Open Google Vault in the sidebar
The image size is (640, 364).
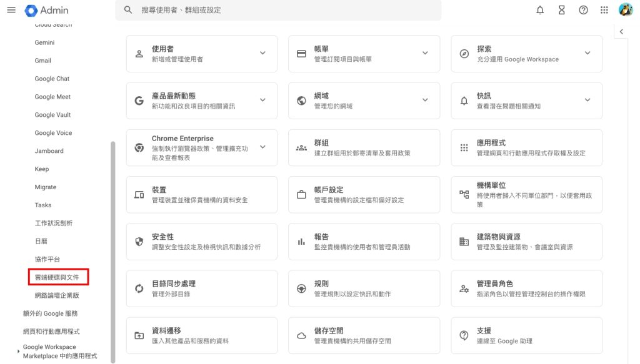pyautogui.click(x=52, y=115)
